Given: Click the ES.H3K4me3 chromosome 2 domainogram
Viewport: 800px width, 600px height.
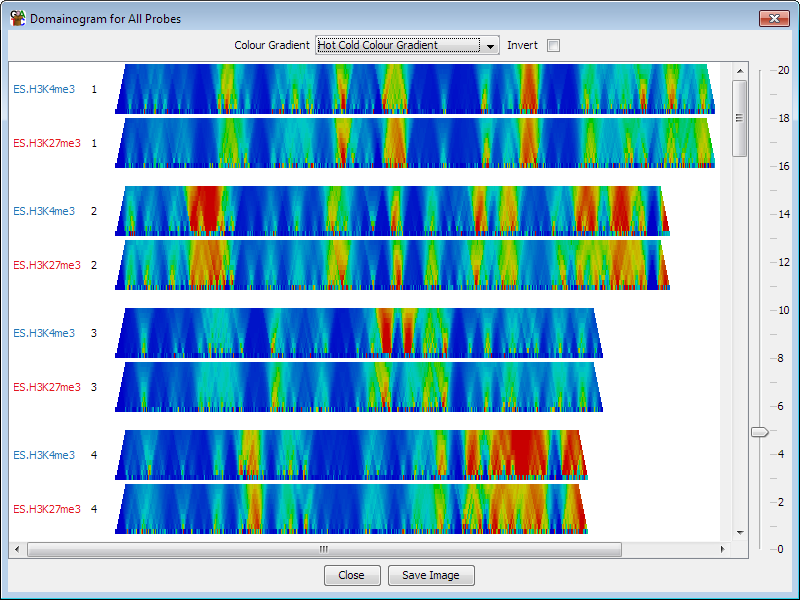Looking at the screenshot, I should 392,211.
